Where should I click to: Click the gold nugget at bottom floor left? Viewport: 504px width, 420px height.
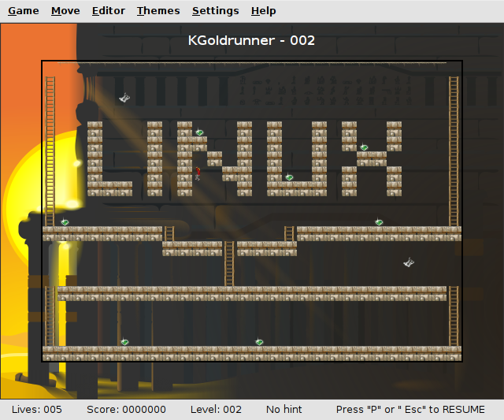(x=124, y=341)
